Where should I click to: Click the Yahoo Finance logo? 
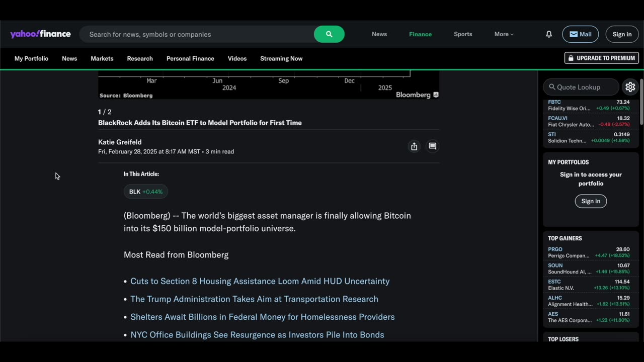point(40,34)
